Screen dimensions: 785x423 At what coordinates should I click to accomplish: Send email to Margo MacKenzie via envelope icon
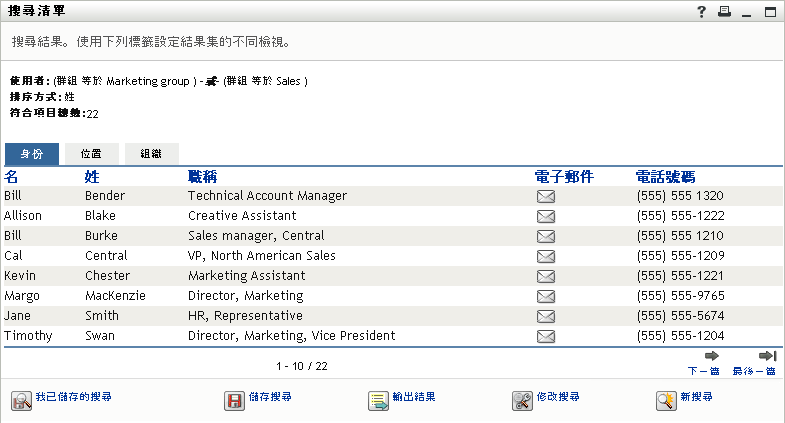pos(546,296)
